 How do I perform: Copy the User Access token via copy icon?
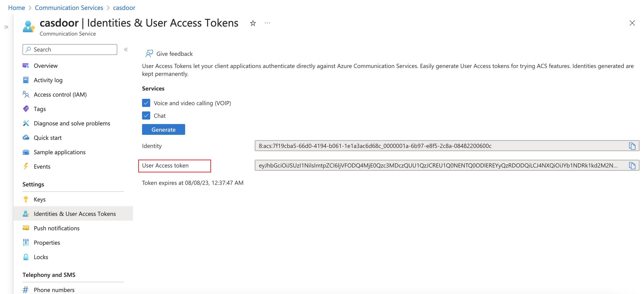[x=632, y=165]
